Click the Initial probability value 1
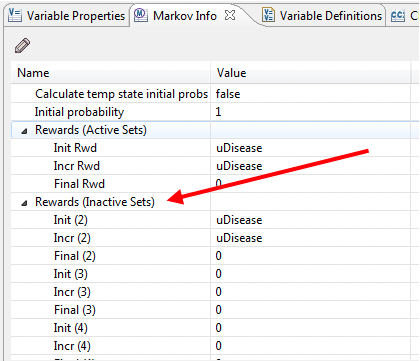420x361 pixels. pyautogui.click(x=218, y=112)
